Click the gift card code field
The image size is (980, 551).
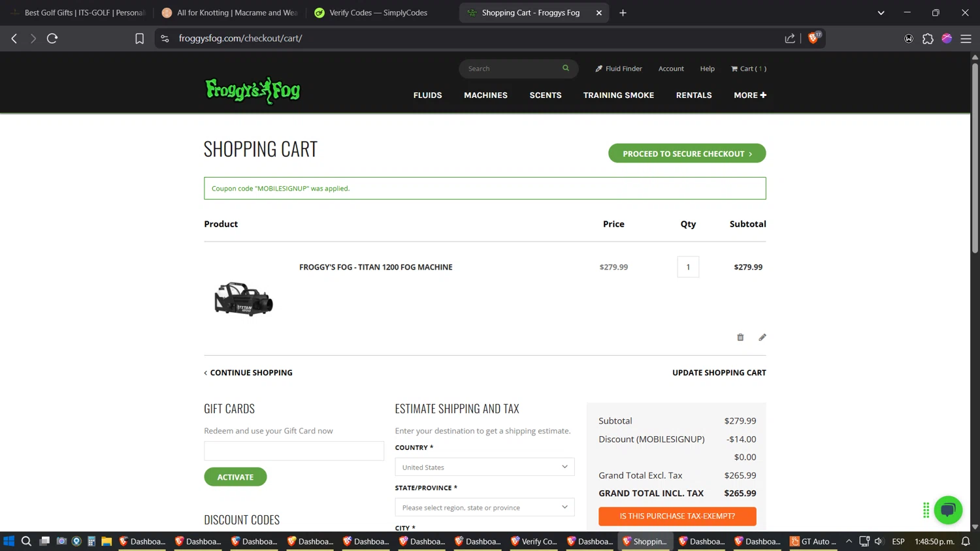[x=294, y=451]
